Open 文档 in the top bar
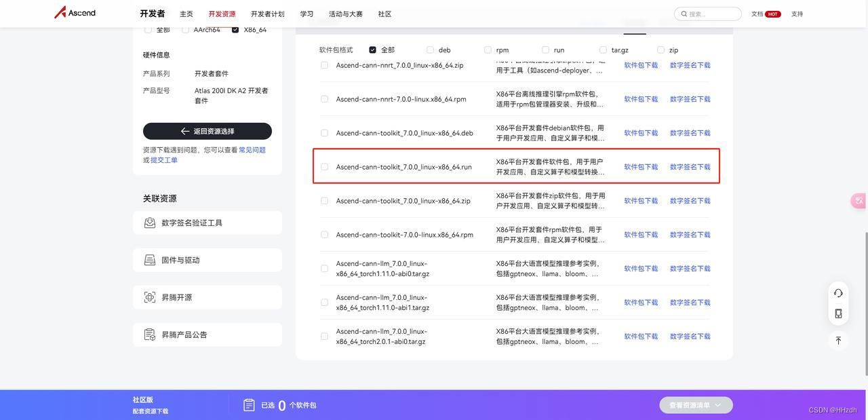 click(757, 14)
